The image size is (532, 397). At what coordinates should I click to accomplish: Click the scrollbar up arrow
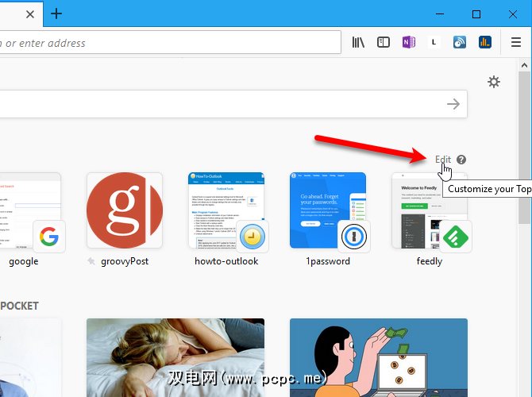(524, 65)
